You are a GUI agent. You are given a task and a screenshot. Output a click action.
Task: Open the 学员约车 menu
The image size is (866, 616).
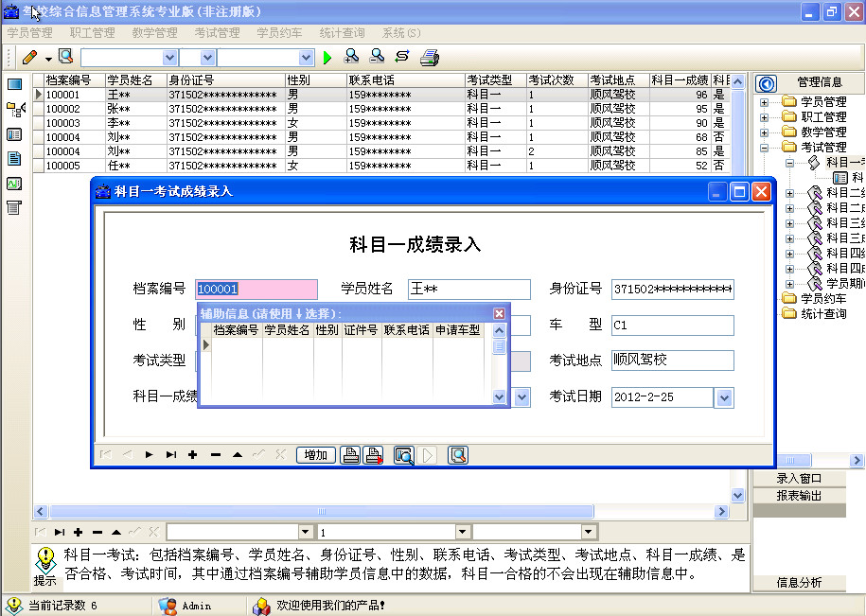click(x=279, y=32)
